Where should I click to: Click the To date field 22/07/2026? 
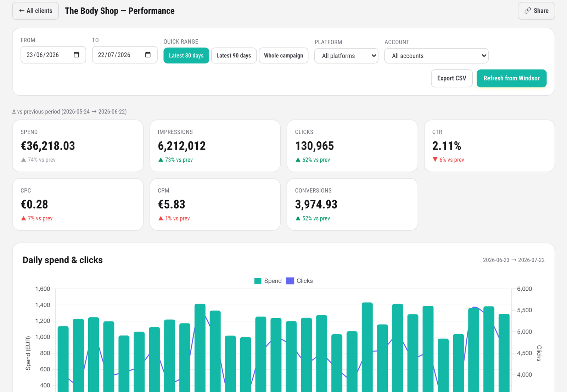pos(125,55)
